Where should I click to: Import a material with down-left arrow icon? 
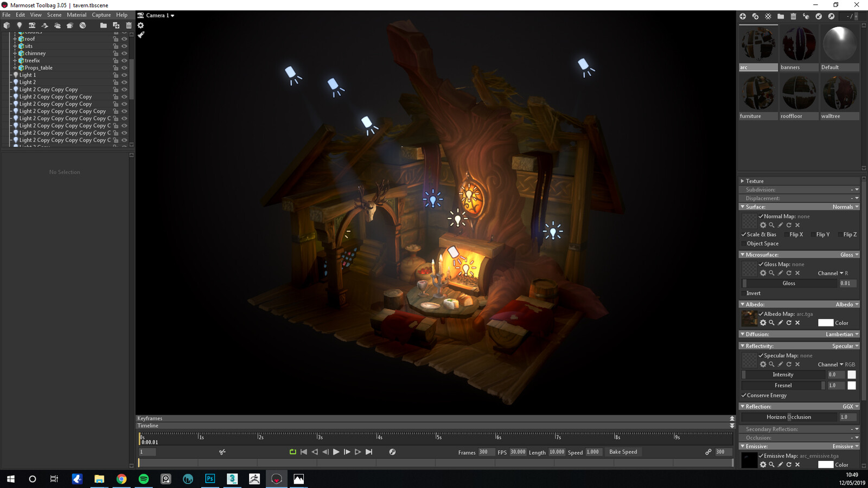click(819, 16)
